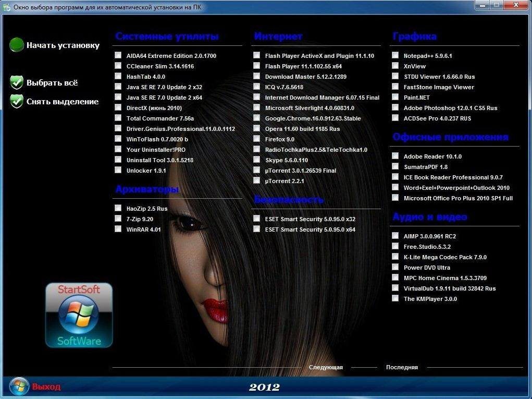Click the Windows orb Выход icon

click(19, 386)
